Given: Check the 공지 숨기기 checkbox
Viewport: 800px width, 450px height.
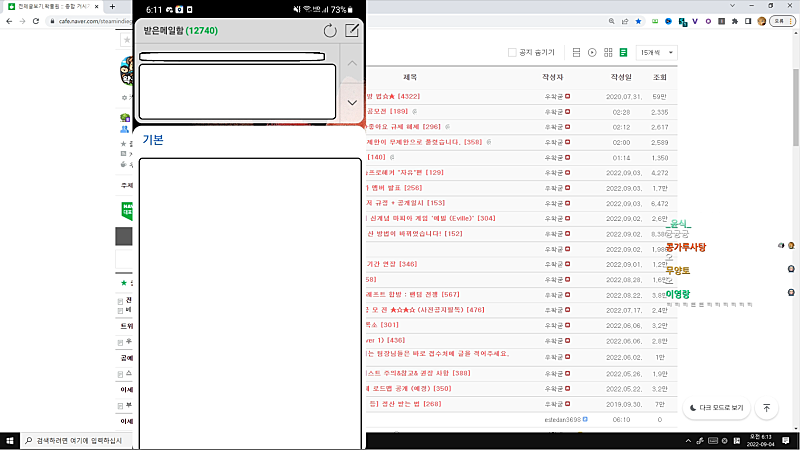Looking at the screenshot, I should tap(514, 52).
